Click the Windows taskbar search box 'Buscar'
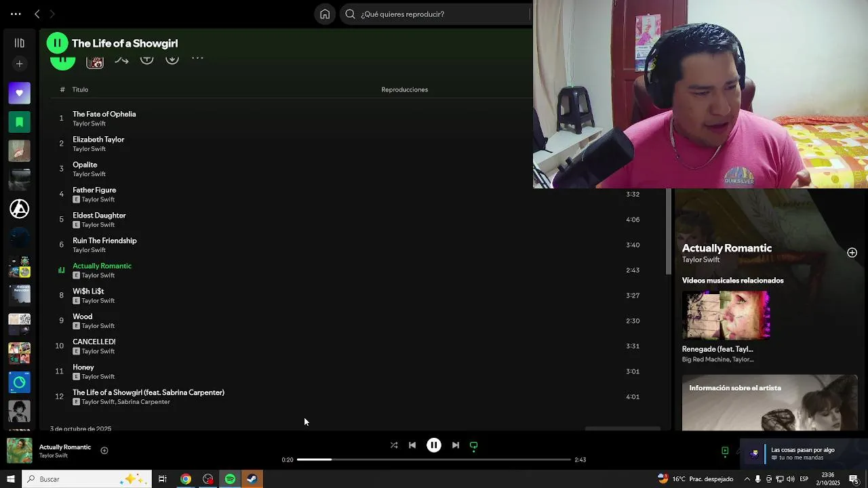868x488 pixels. (x=86, y=479)
